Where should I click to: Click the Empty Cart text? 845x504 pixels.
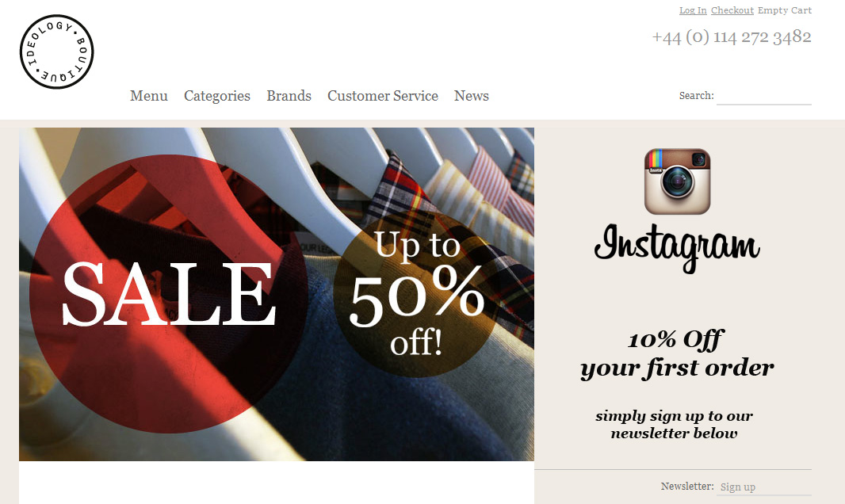pyautogui.click(x=785, y=10)
